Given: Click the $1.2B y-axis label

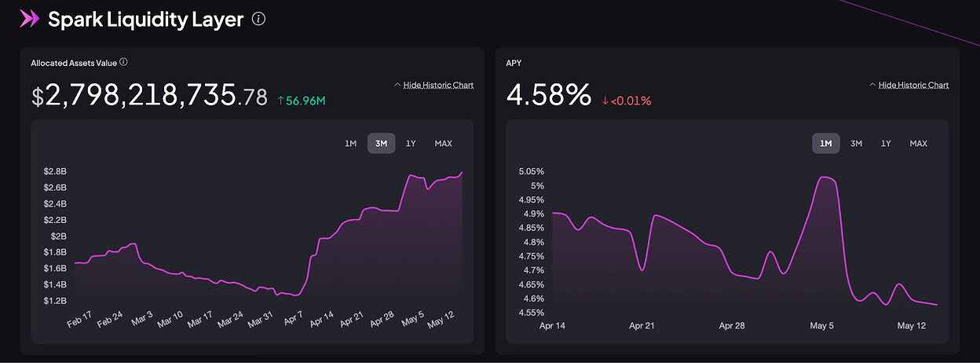Looking at the screenshot, I should 54,301.
